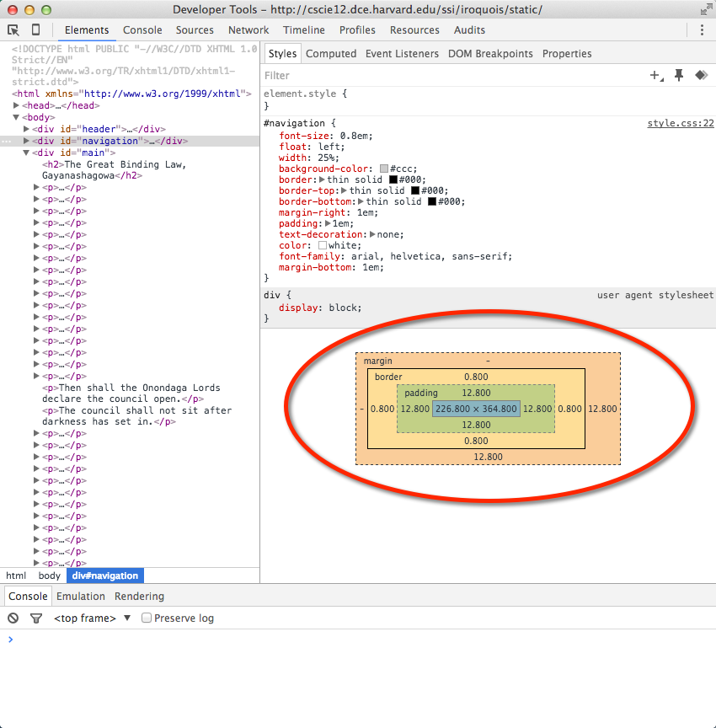Viewport: 716px width, 728px height.
Task: Enable the Preserve log checkbox
Action: pyautogui.click(x=146, y=618)
